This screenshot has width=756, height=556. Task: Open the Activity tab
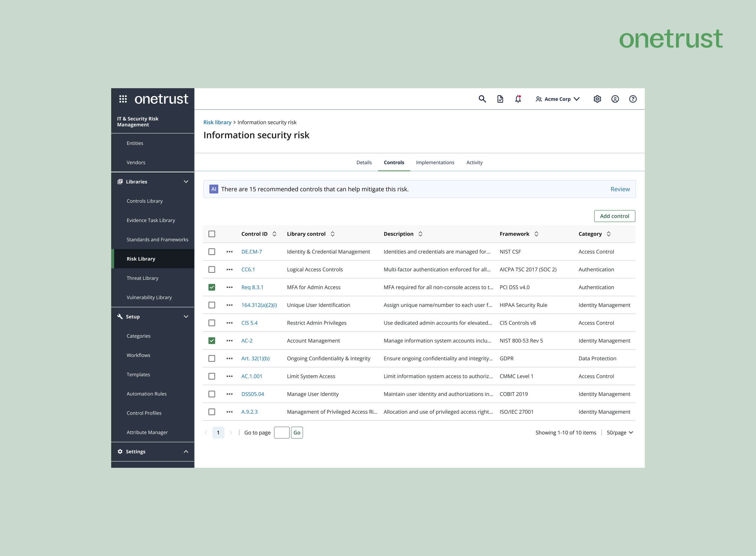(x=474, y=162)
